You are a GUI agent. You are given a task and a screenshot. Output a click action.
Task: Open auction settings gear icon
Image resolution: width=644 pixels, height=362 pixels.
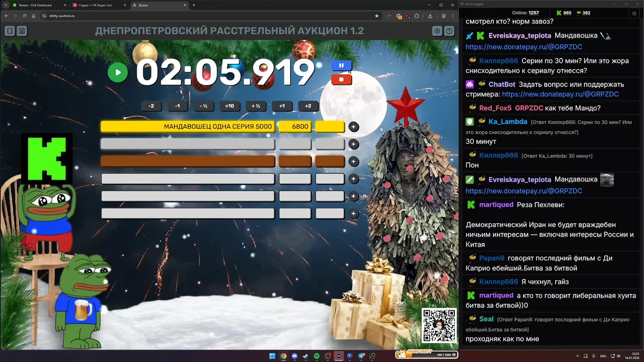point(437,31)
